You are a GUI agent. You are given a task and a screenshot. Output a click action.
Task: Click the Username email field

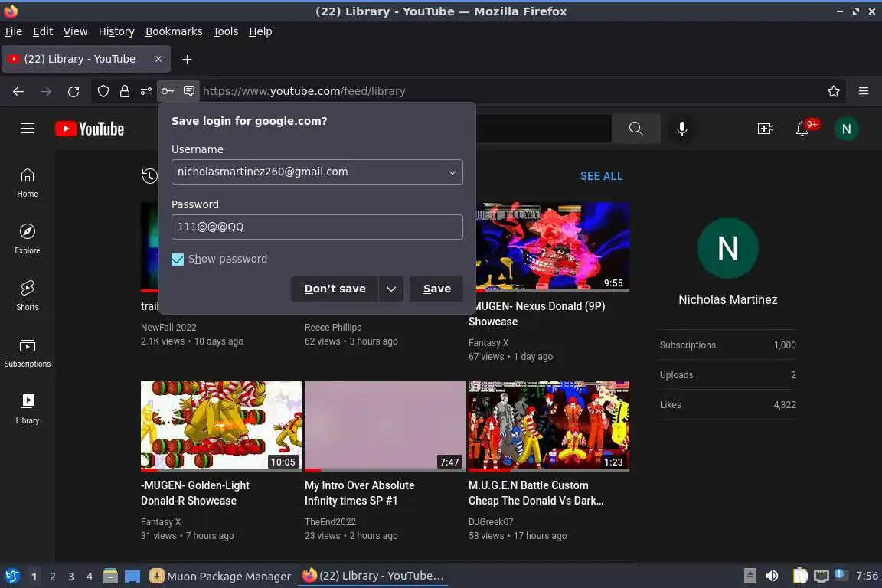(x=317, y=172)
